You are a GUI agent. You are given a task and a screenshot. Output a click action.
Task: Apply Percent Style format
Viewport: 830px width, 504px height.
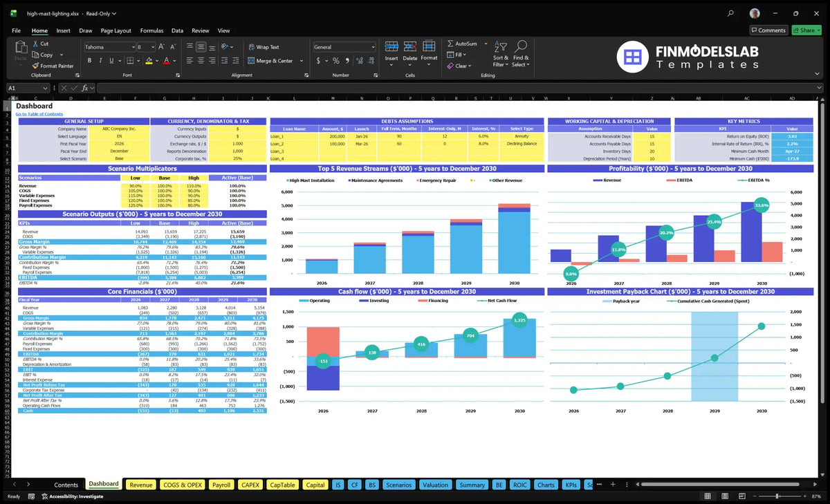[x=336, y=61]
